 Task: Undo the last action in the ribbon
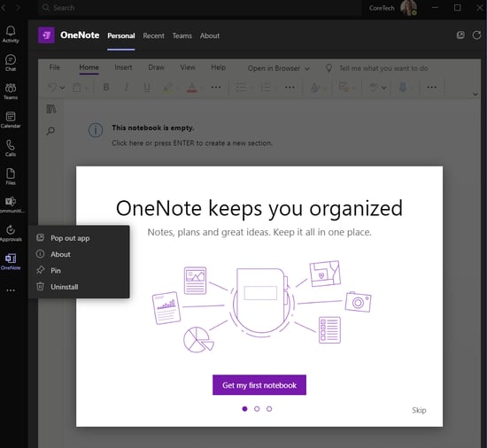[52, 88]
